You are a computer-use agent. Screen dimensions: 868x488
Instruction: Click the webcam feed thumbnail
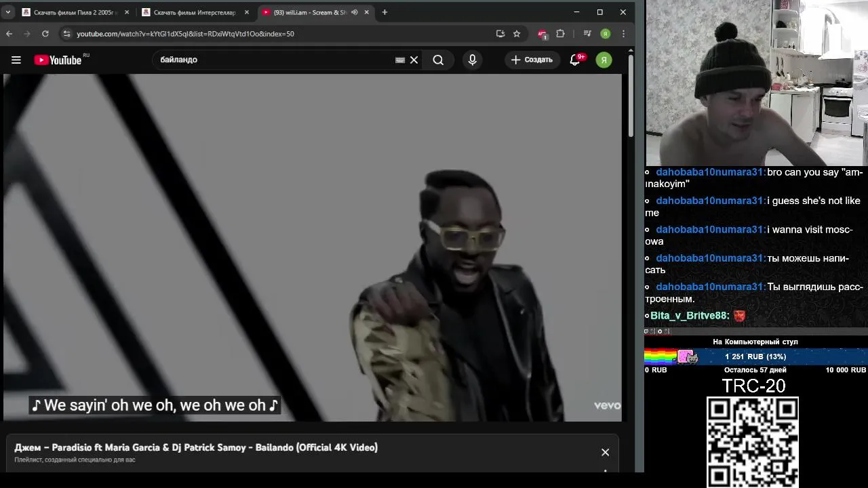point(756,83)
